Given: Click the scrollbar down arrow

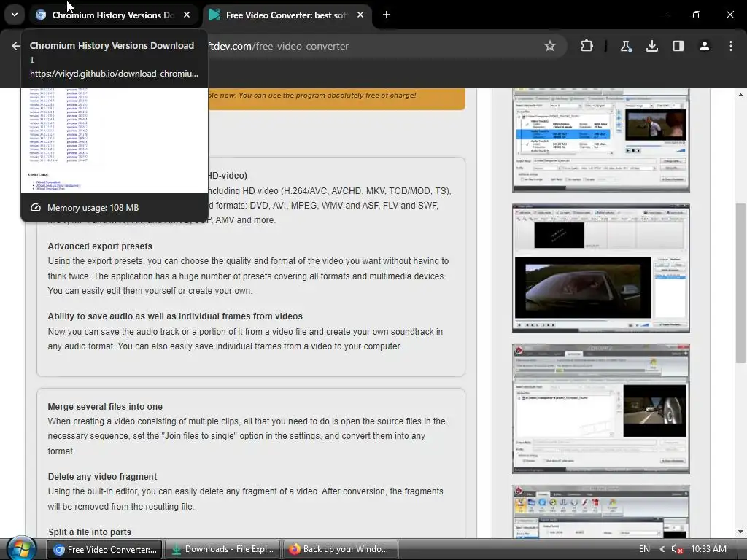Looking at the screenshot, I should (x=740, y=532).
